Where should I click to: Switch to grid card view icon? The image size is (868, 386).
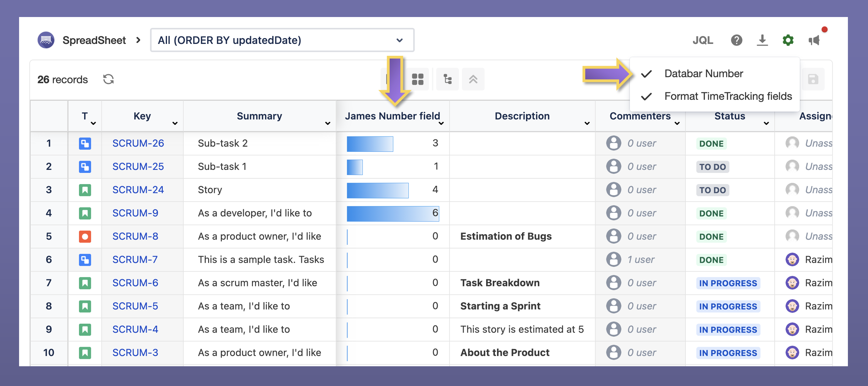click(x=418, y=79)
